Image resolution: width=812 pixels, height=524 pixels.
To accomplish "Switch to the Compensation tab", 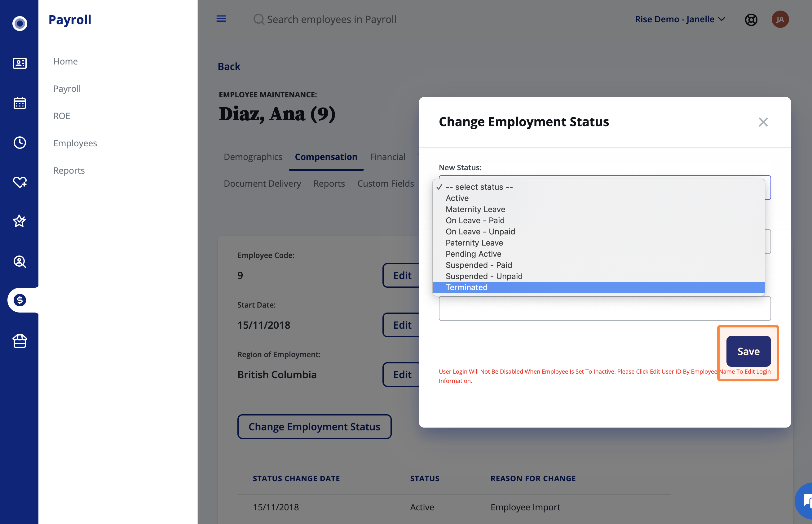I will [326, 157].
